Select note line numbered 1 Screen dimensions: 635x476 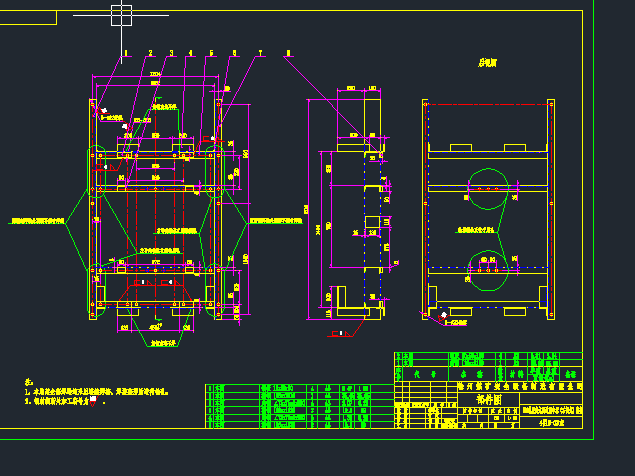[96, 392]
